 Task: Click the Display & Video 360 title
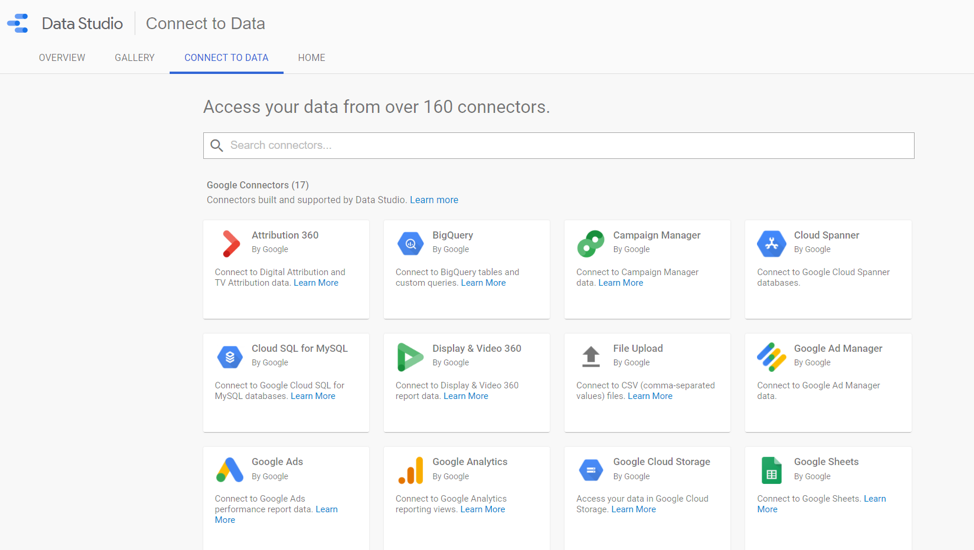(x=476, y=349)
